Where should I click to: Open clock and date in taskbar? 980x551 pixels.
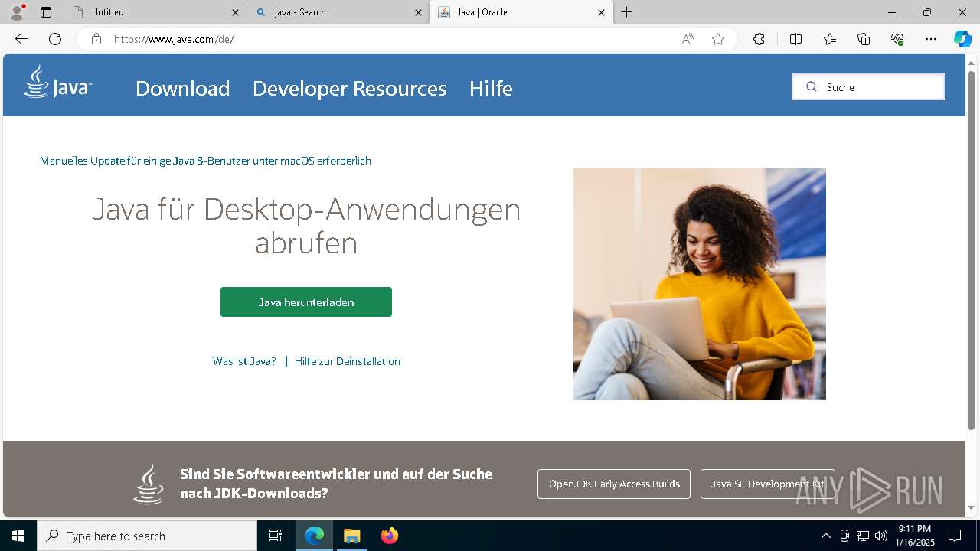click(915, 536)
